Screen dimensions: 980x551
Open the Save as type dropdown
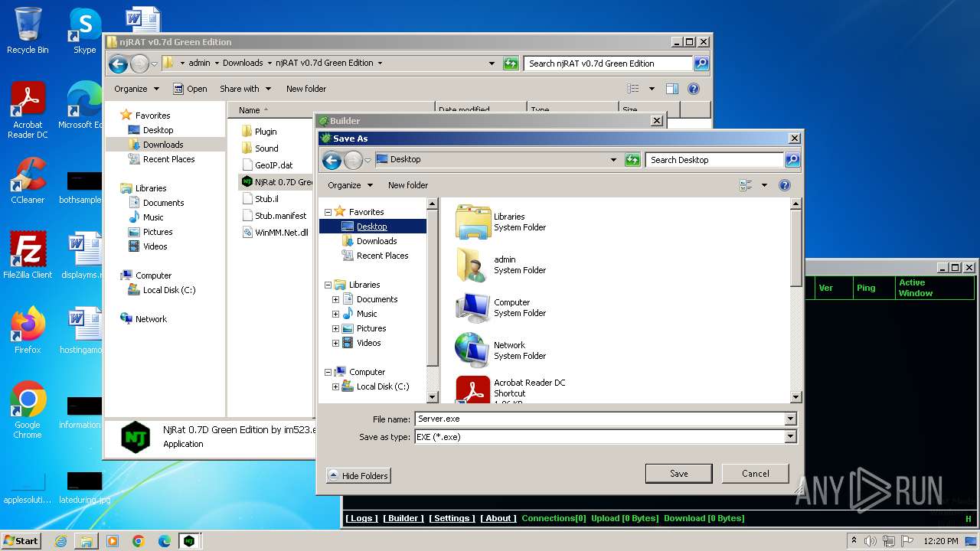coord(790,437)
